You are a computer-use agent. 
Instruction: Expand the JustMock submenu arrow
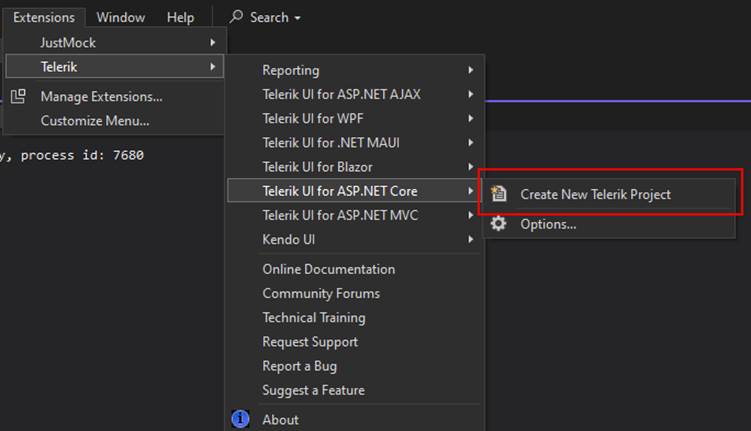(213, 43)
